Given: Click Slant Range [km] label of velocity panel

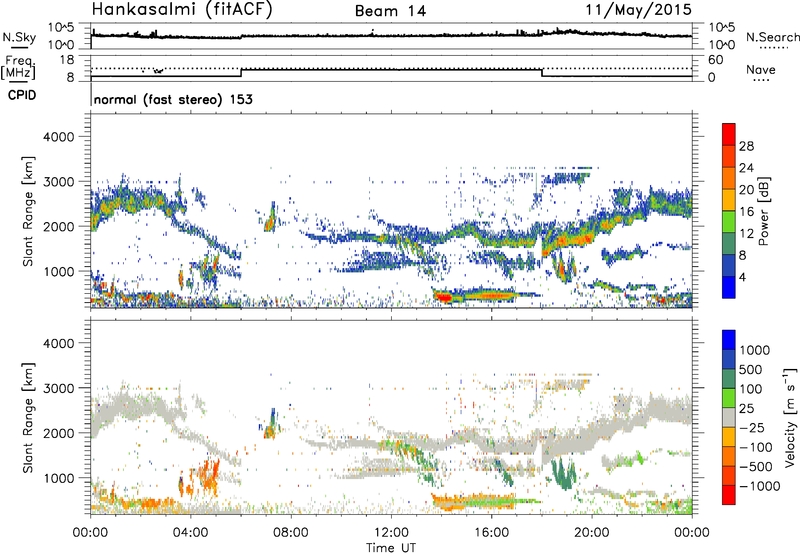Looking at the screenshot, I should (28, 417).
